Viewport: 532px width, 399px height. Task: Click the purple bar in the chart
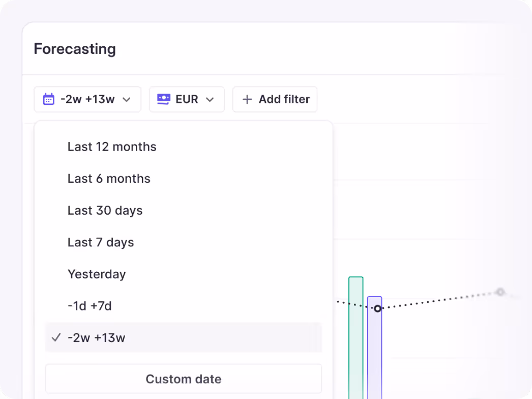(374, 348)
